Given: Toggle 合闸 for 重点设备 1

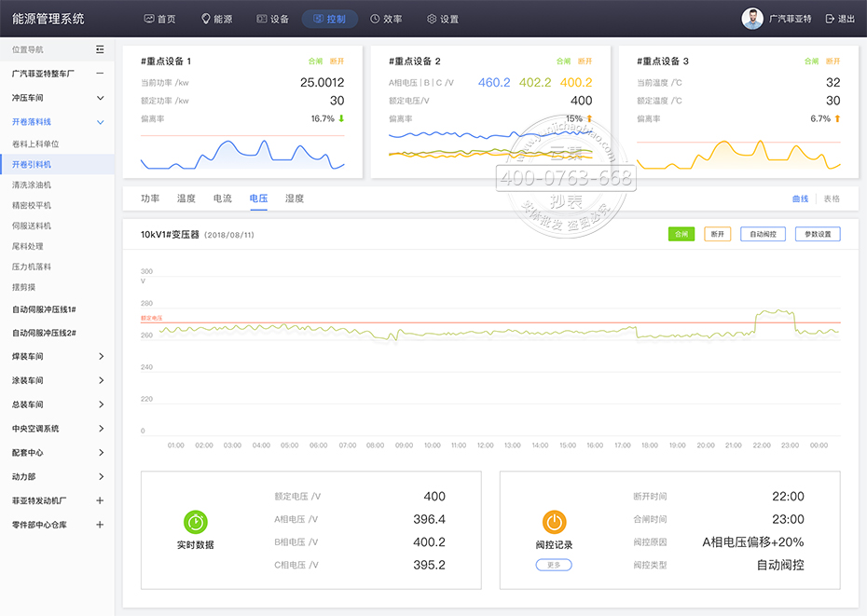Looking at the screenshot, I should (315, 62).
